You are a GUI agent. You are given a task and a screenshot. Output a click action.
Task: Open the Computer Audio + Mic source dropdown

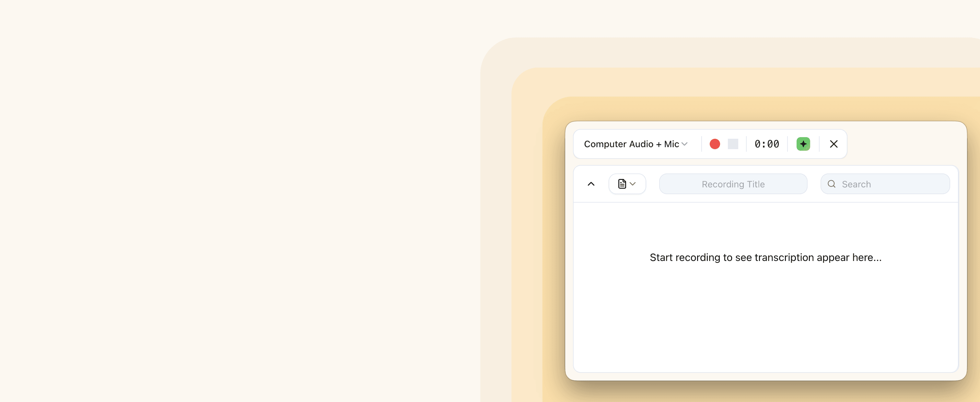click(636, 144)
